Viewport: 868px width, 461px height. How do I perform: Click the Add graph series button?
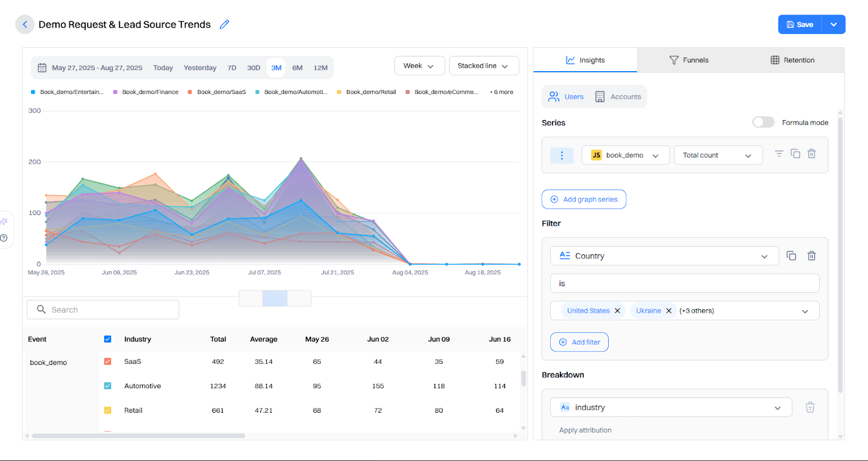(x=584, y=199)
